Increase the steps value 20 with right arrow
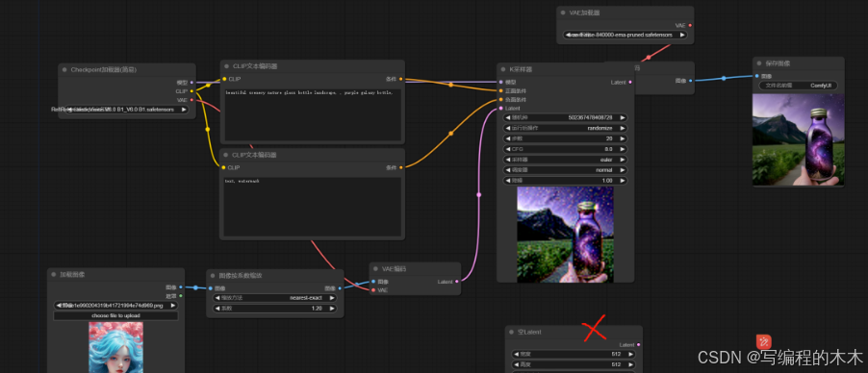The height and width of the screenshot is (373, 868). click(x=623, y=138)
